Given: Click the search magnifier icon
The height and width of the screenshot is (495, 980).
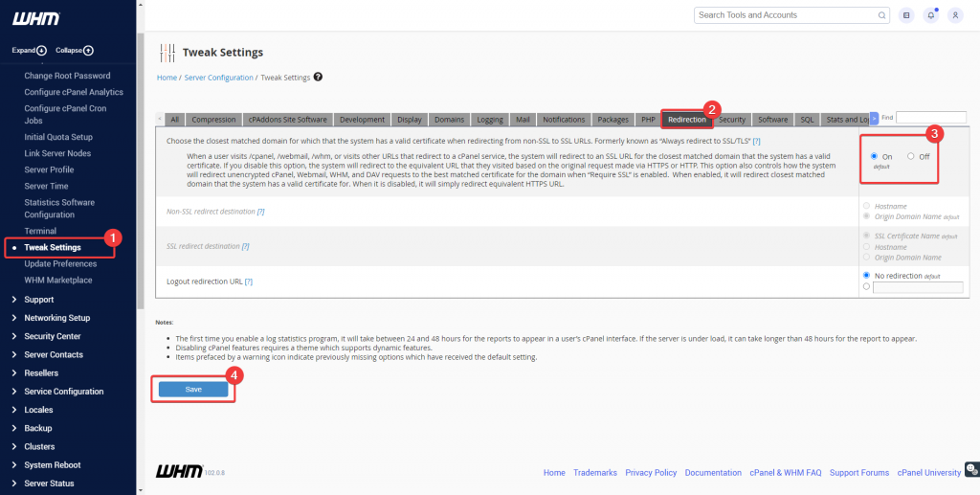Looking at the screenshot, I should [x=881, y=15].
